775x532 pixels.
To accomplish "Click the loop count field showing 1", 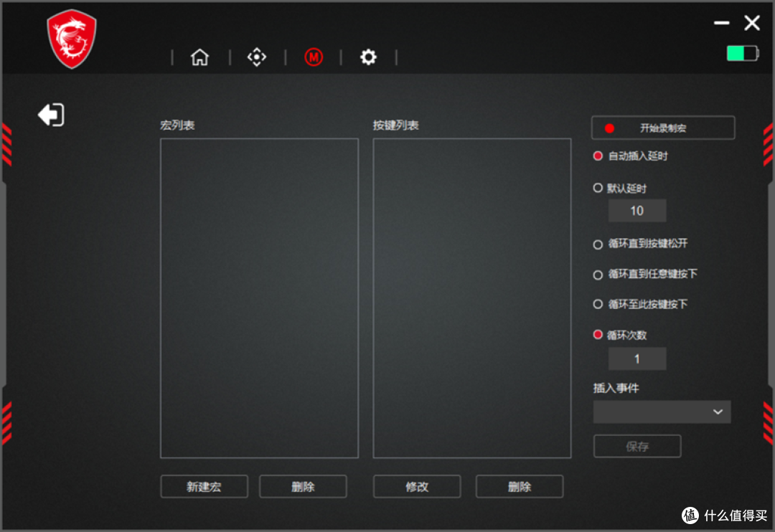I will (x=637, y=358).
